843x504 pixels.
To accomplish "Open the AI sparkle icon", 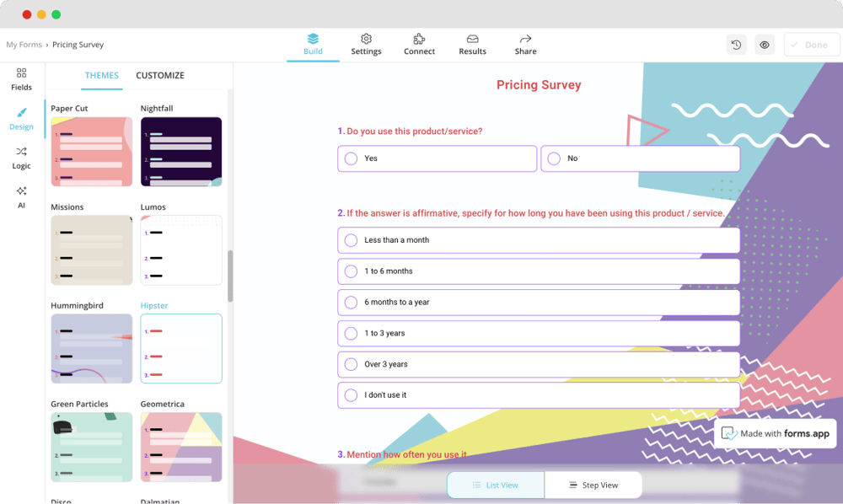I will 21,191.
